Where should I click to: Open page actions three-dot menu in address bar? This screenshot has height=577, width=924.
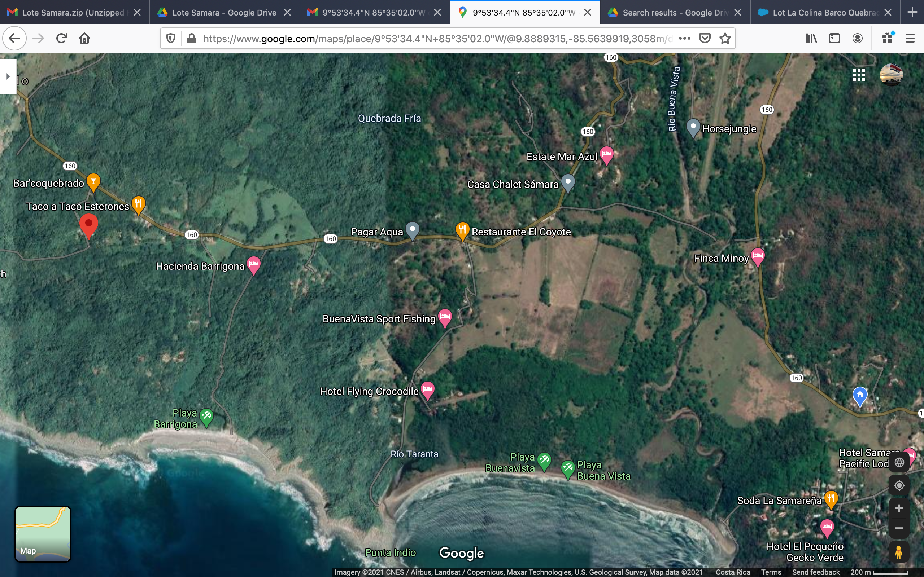point(685,38)
